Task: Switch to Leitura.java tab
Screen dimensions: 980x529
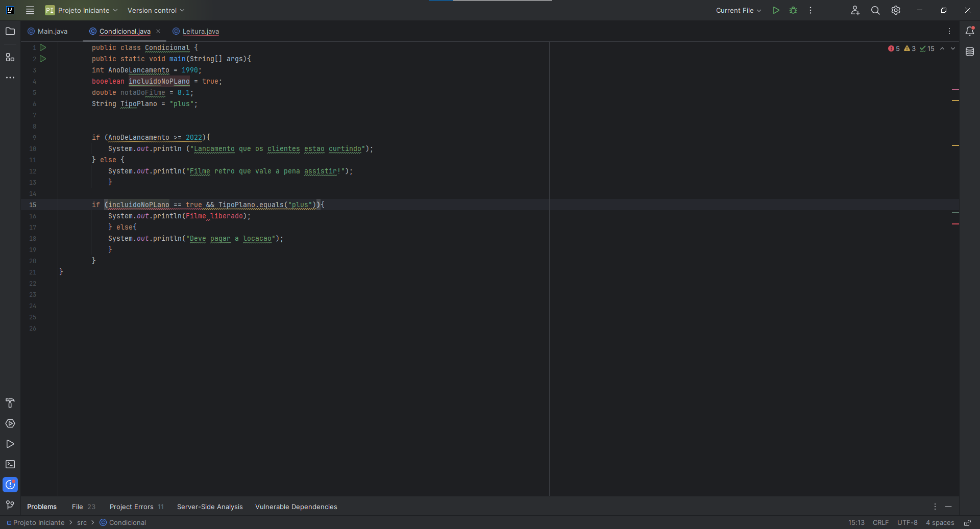Action: [x=196, y=31]
